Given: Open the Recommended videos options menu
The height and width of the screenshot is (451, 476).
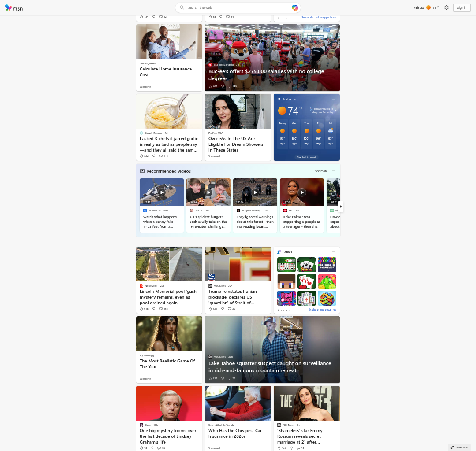Looking at the screenshot, I should pos(333,171).
